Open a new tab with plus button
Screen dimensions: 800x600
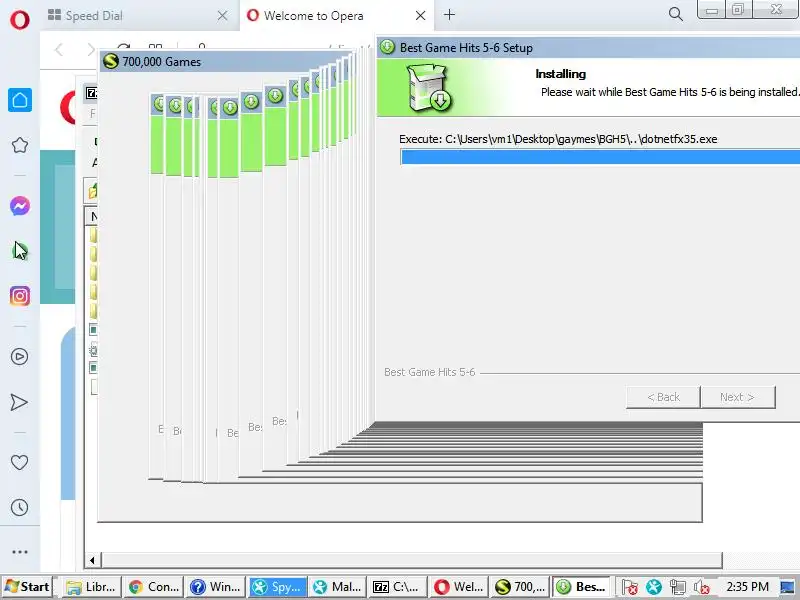[x=449, y=15]
